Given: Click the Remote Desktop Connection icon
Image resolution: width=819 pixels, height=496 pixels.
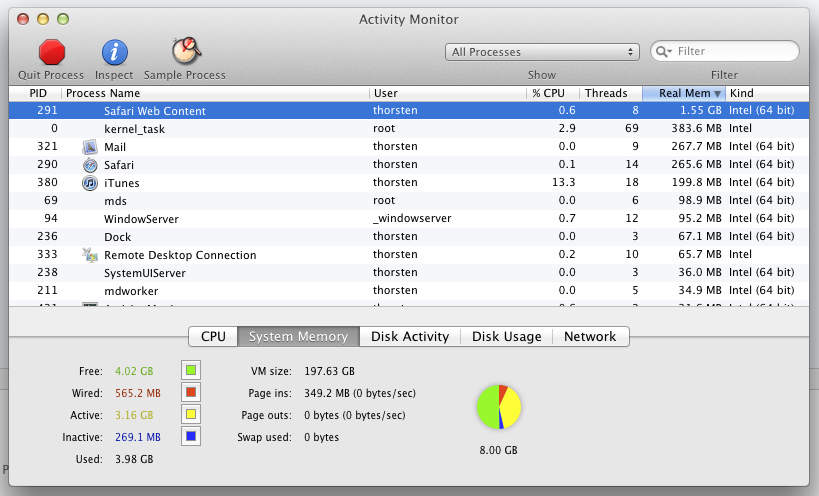Looking at the screenshot, I should [90, 255].
